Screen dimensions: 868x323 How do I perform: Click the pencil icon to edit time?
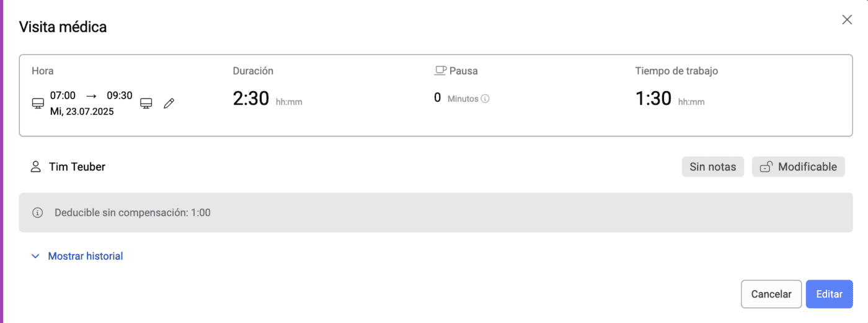tap(169, 104)
